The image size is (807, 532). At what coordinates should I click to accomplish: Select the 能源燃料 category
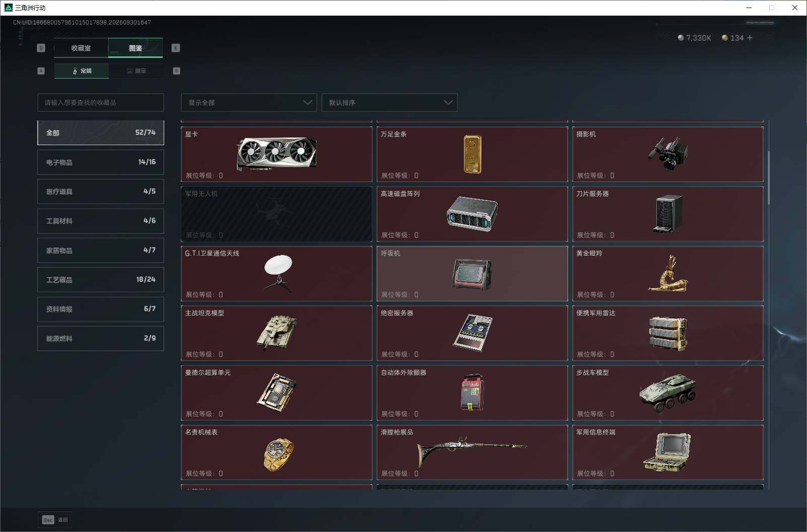coord(101,339)
